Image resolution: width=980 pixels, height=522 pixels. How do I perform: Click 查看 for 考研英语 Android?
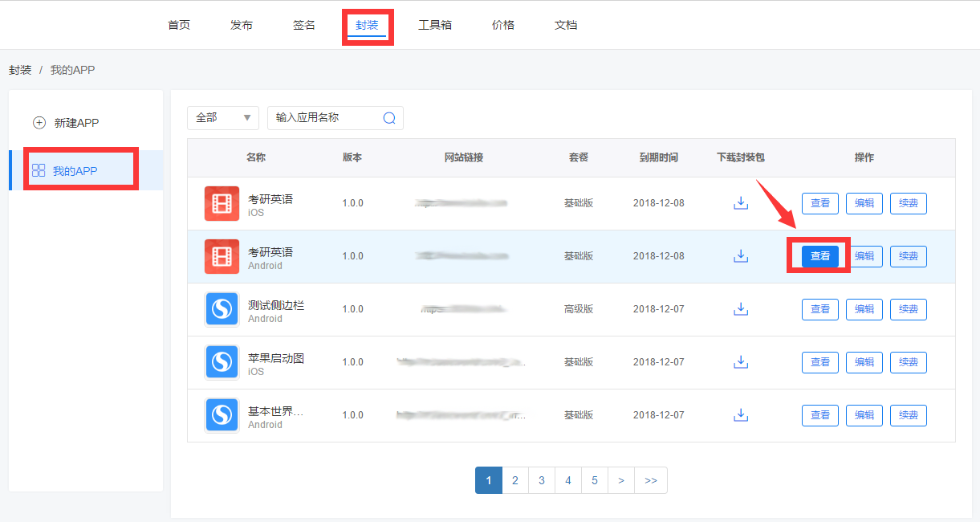[819, 256]
